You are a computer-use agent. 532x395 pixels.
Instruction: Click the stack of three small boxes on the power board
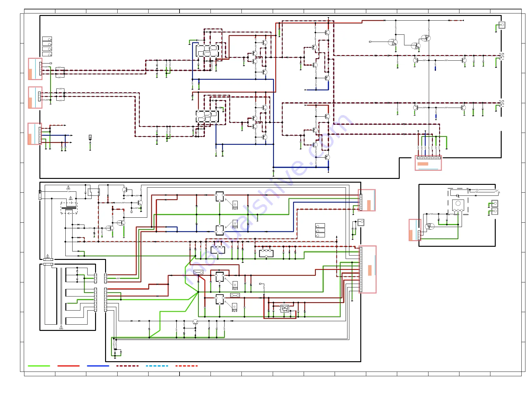coord(320,230)
